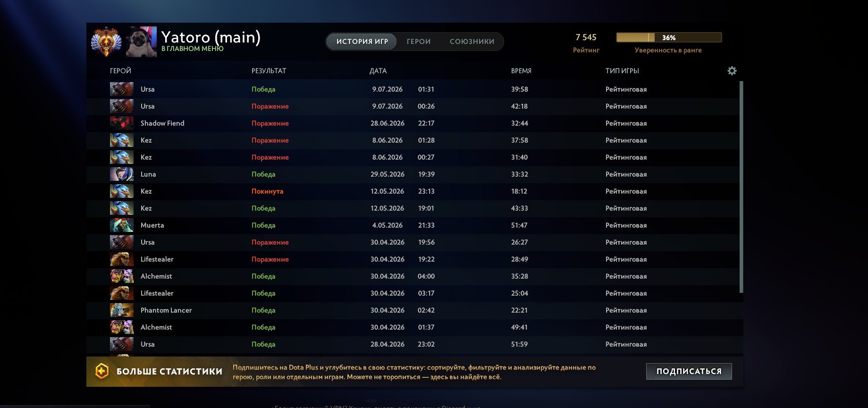Click Kez portrait in 00:27 match
The image size is (868, 408).
[122, 157]
